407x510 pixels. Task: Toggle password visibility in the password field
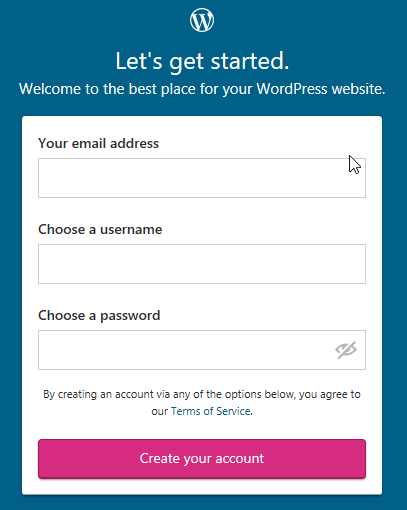(x=346, y=350)
